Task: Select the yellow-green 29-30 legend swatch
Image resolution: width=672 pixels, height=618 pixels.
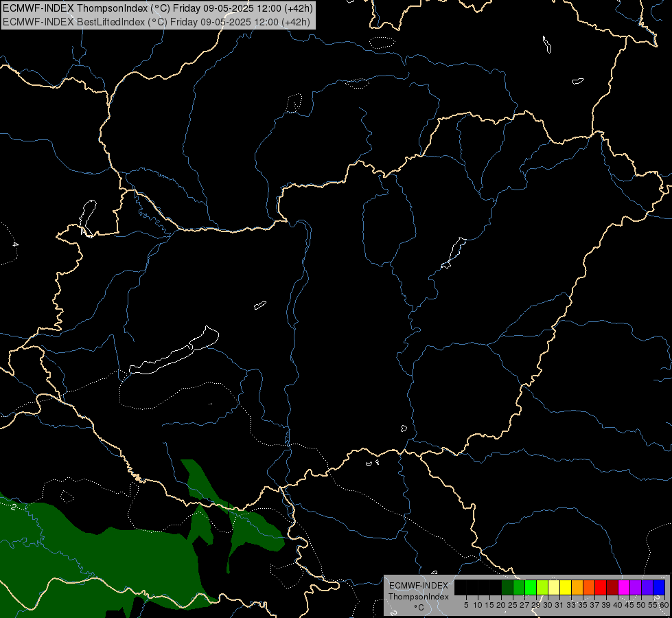Action: coord(542,587)
